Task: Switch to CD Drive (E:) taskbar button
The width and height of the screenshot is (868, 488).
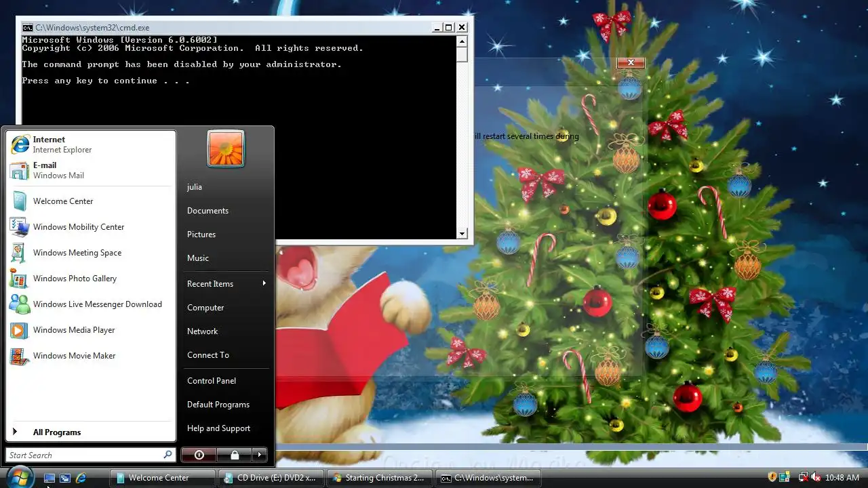Action: [x=271, y=478]
